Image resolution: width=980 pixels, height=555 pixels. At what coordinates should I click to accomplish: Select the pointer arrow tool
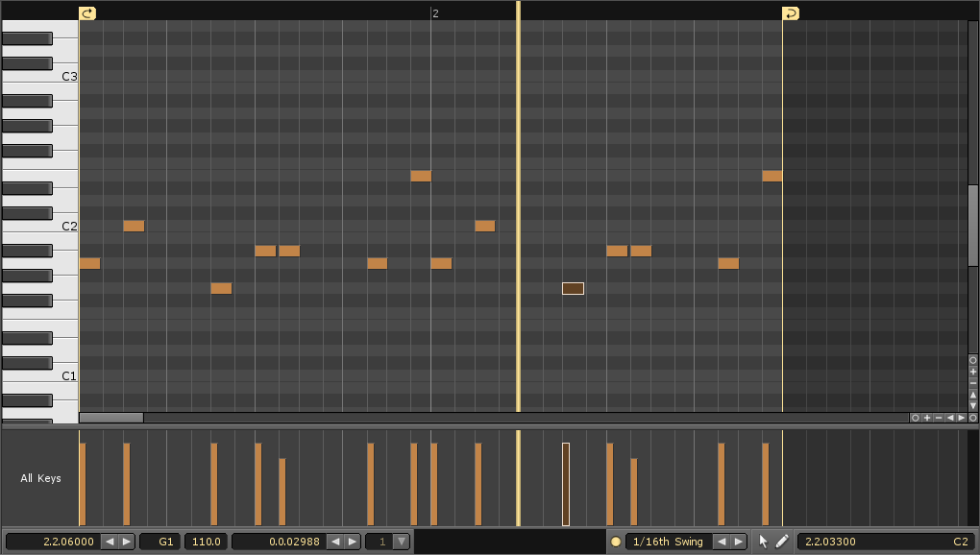point(764,542)
